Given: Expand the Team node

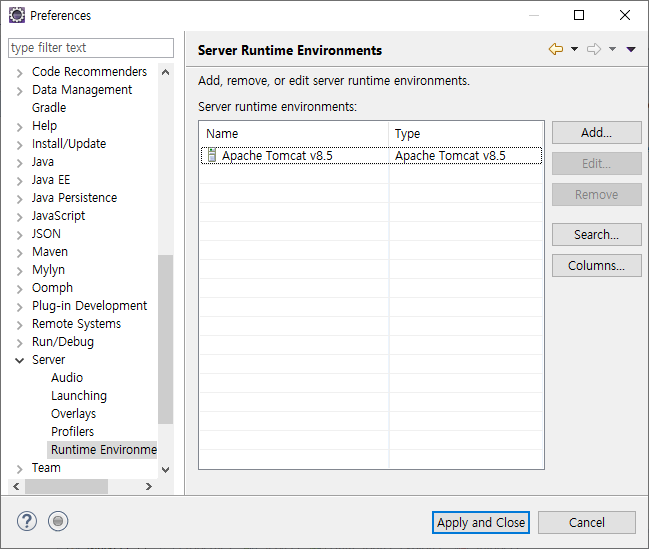Looking at the screenshot, I should (19, 469).
